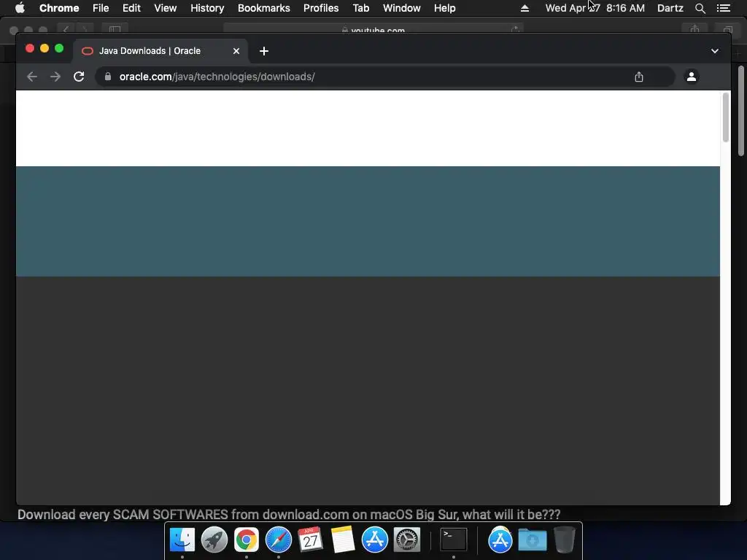Viewport: 747px width, 560px height.
Task: Click the Chrome page vertical scrollbar
Action: (726, 118)
